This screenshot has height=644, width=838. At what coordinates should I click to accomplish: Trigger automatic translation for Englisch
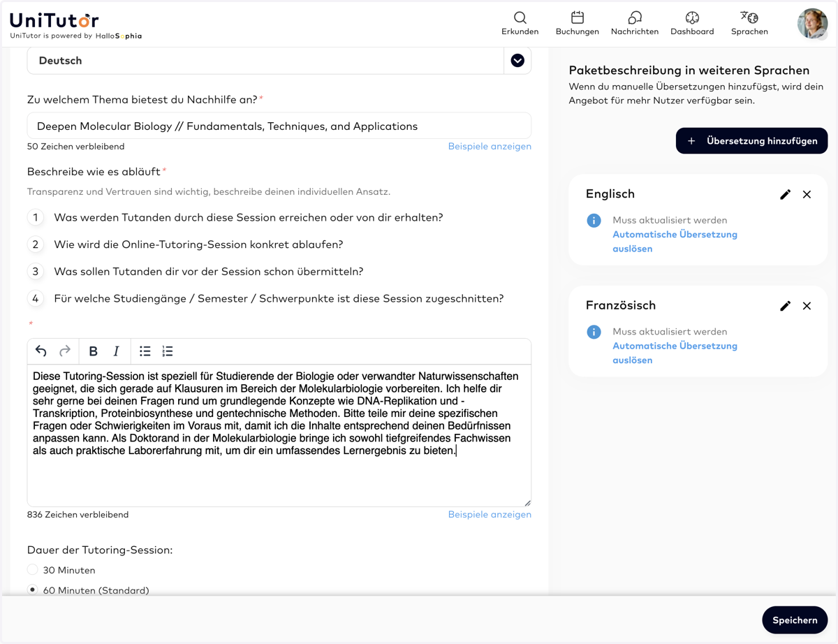click(x=675, y=241)
